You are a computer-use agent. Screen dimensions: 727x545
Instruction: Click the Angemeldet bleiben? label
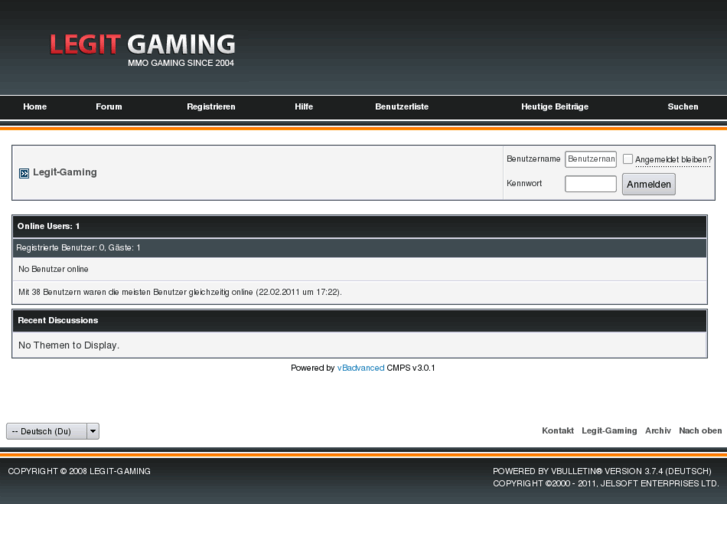pyautogui.click(x=673, y=160)
